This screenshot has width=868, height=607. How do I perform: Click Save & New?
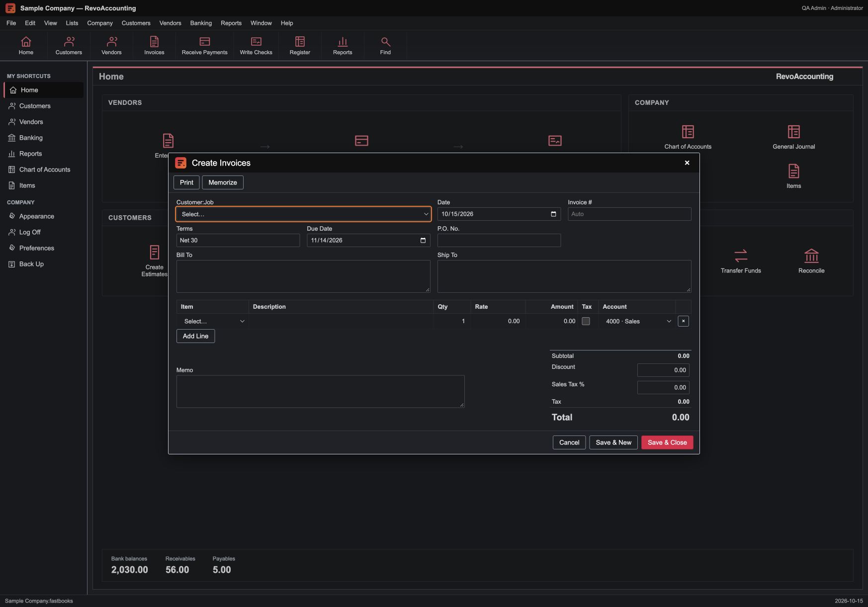point(613,442)
